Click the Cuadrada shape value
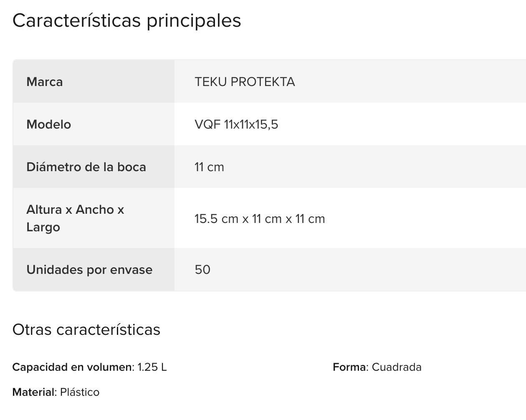This screenshot has width=526, height=420. tap(397, 367)
